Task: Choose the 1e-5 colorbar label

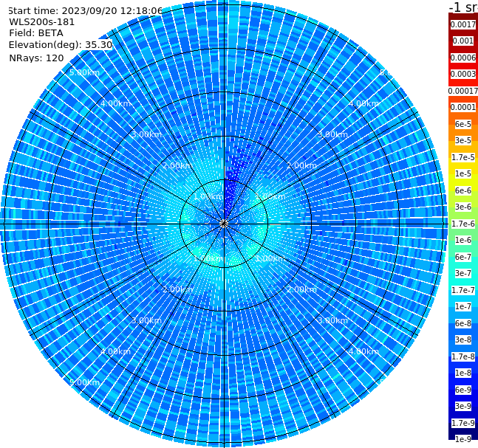Action: click(x=463, y=173)
